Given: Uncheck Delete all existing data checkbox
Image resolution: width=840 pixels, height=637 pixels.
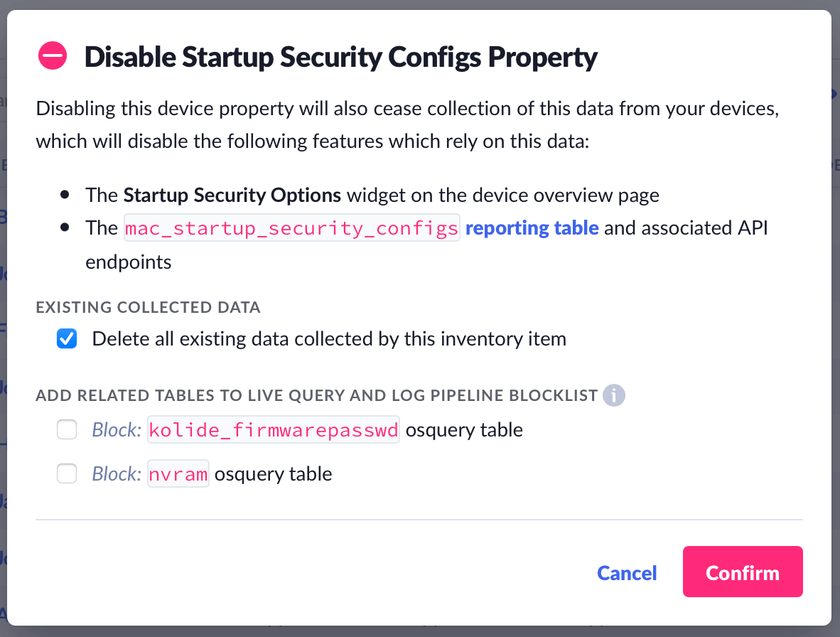Looking at the screenshot, I should point(67,339).
